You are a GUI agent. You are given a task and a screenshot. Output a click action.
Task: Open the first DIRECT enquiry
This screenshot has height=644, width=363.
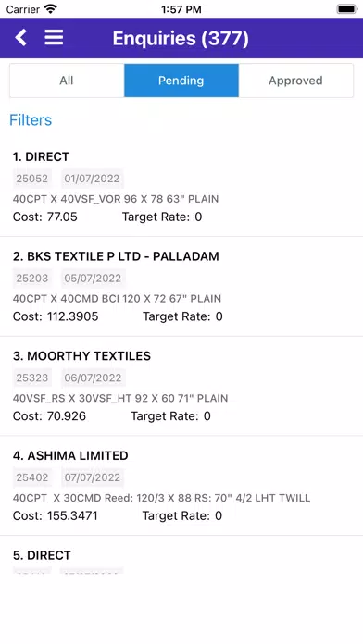[x=181, y=187]
